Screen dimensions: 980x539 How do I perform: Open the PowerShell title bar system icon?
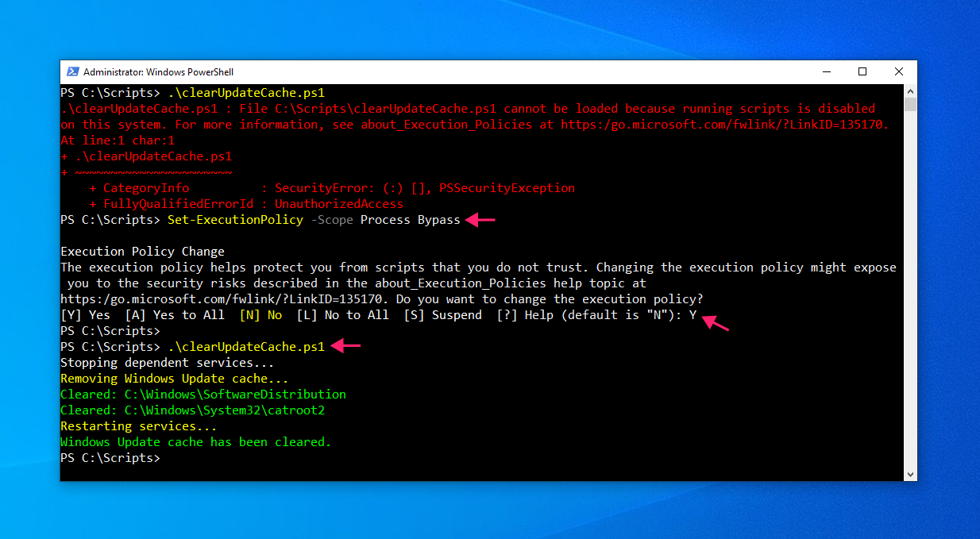click(x=72, y=71)
